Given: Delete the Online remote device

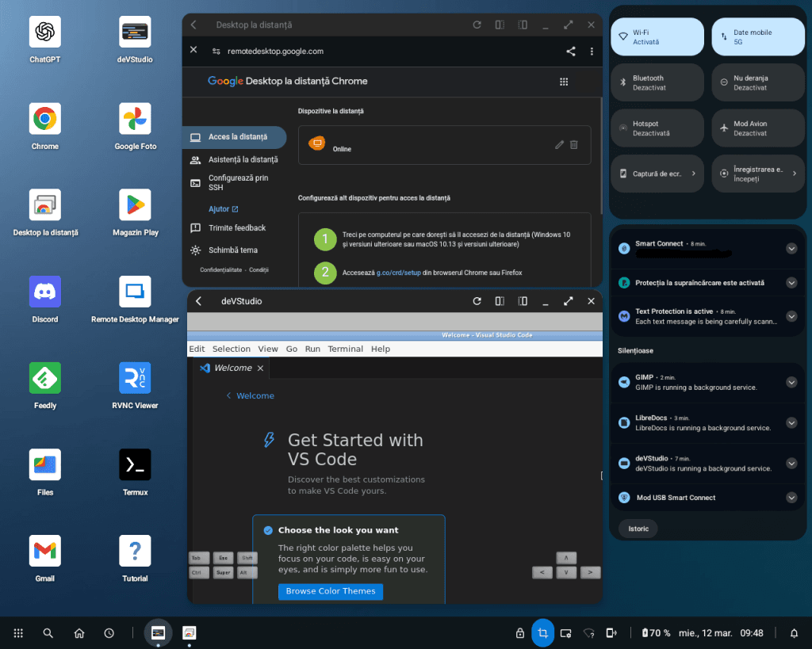Looking at the screenshot, I should tap(574, 145).
